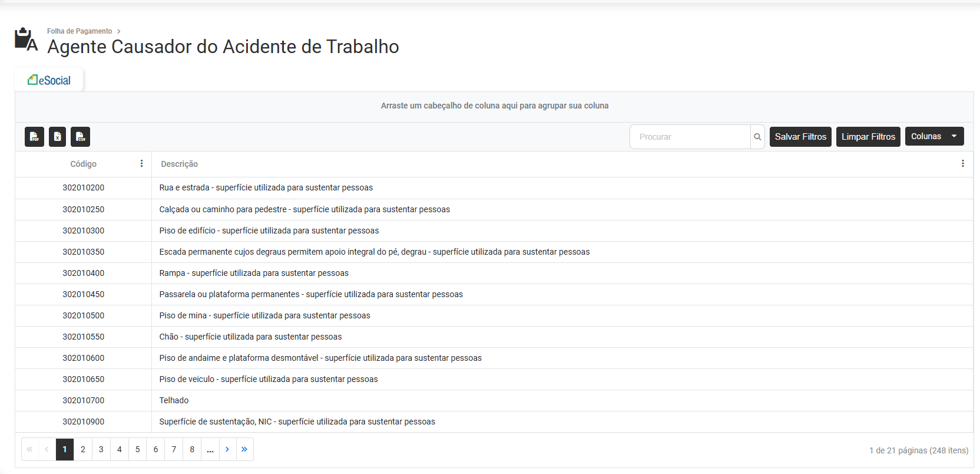Viewport: 980px width, 474px height.
Task: Select the eSocial tab
Action: coord(49,80)
